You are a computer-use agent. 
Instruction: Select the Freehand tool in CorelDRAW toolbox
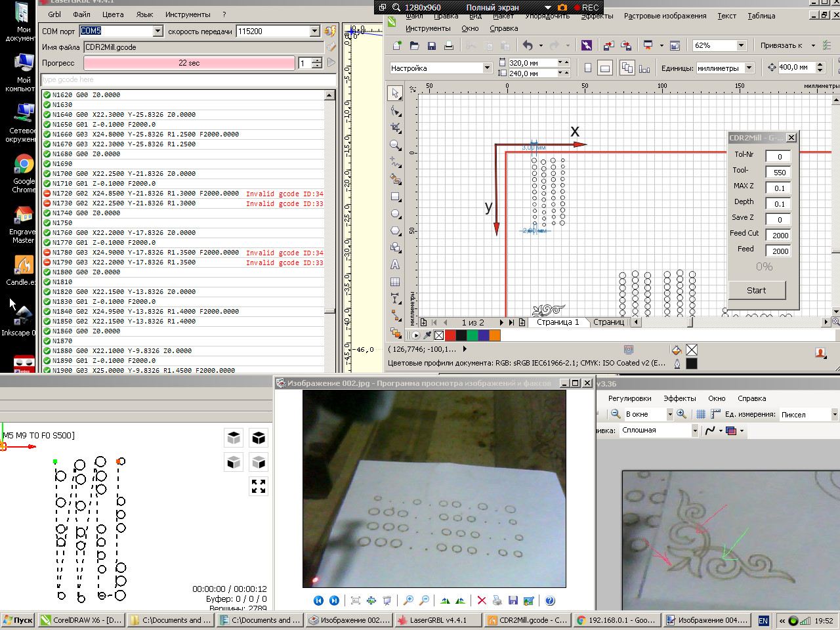click(x=395, y=161)
